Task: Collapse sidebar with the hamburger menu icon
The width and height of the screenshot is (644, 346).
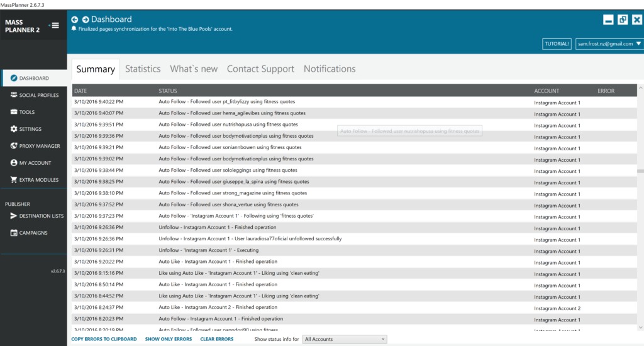Action: [55, 25]
